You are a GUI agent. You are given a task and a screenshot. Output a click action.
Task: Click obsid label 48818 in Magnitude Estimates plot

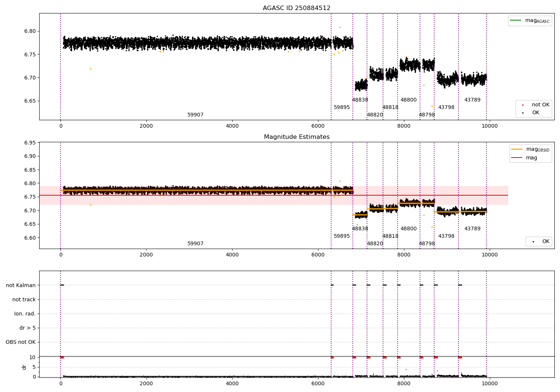(x=390, y=236)
